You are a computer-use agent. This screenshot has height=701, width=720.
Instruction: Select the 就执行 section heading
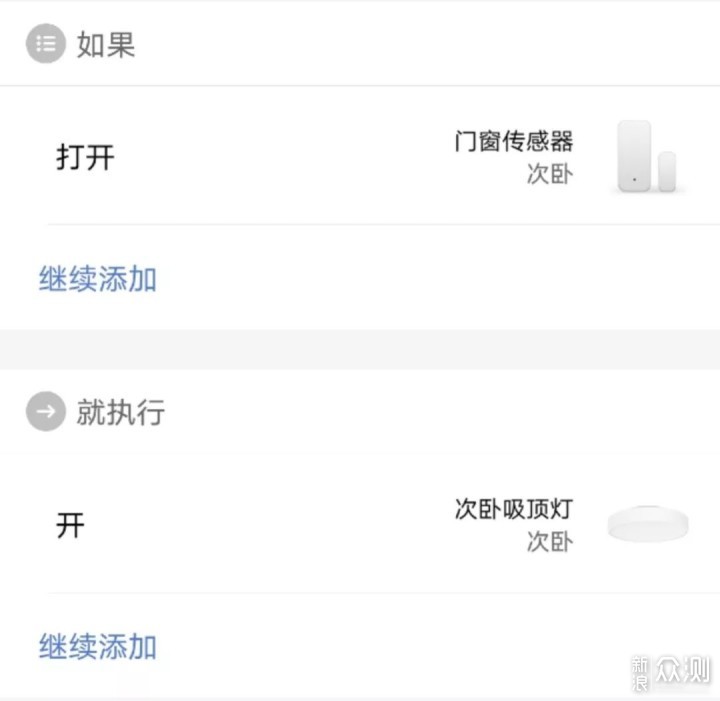tap(120, 412)
